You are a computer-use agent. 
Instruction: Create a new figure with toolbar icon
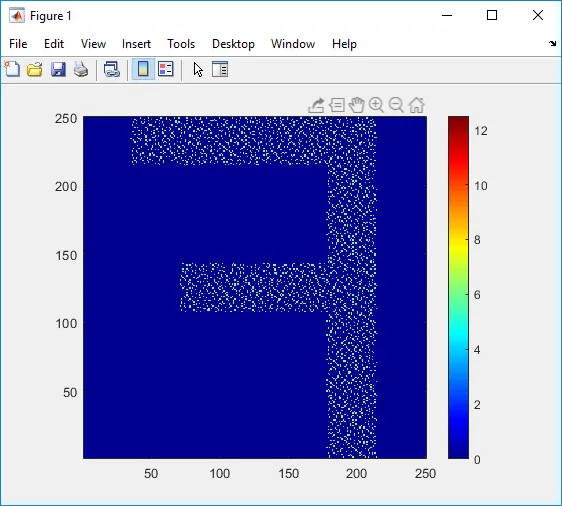tap(13, 69)
